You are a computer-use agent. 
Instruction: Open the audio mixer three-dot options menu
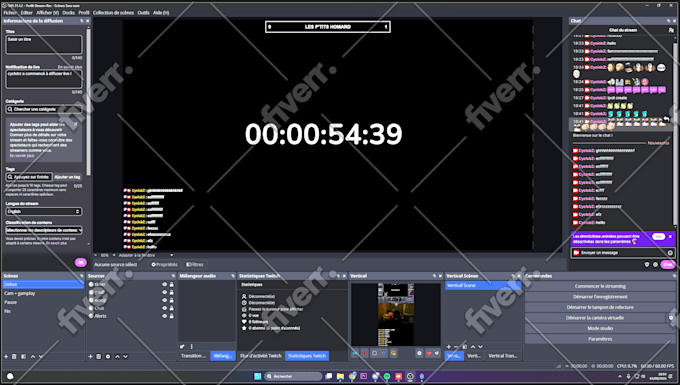pyautogui.click(x=191, y=346)
